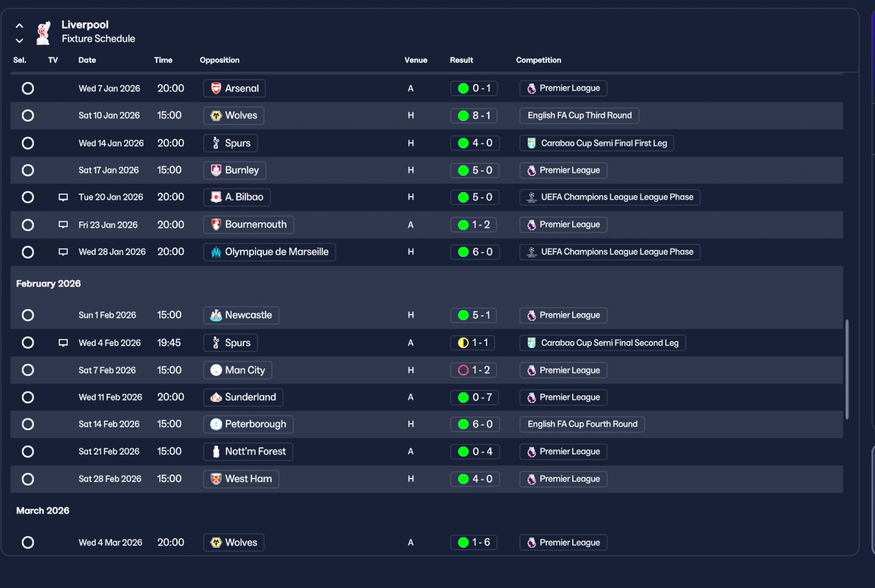Click the Bournemouth club badge icon
The height and width of the screenshot is (588, 875).
coord(216,224)
